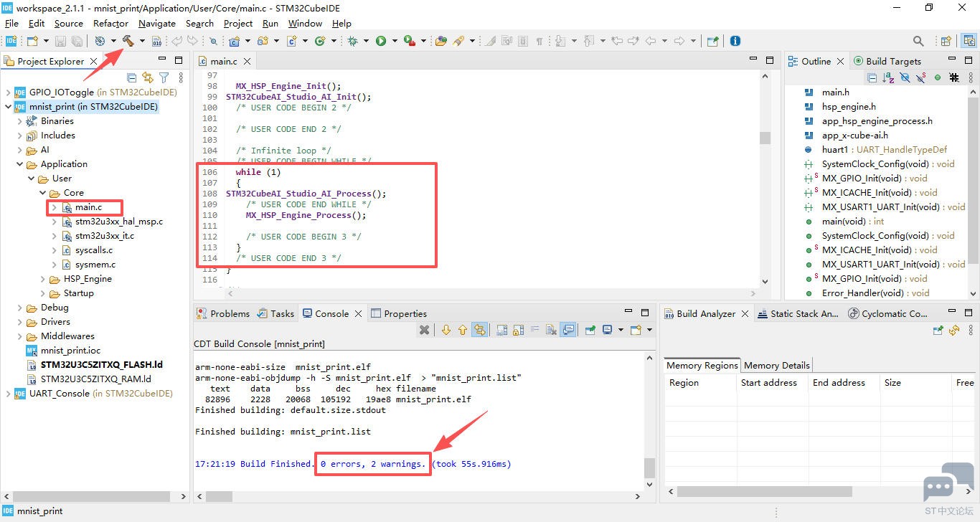This screenshot has height=522, width=980.
Task: Click the binary 010 icon in main toolbar
Action: (x=157, y=41)
